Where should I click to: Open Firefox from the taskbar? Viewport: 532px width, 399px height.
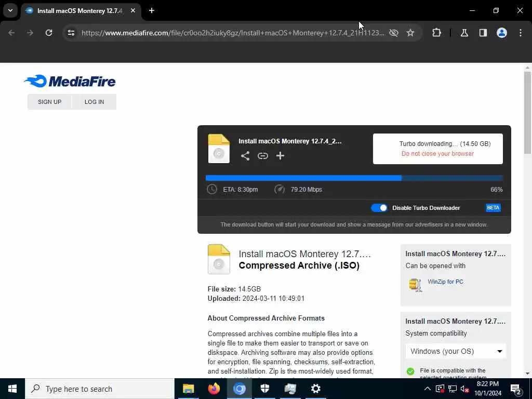(x=214, y=389)
